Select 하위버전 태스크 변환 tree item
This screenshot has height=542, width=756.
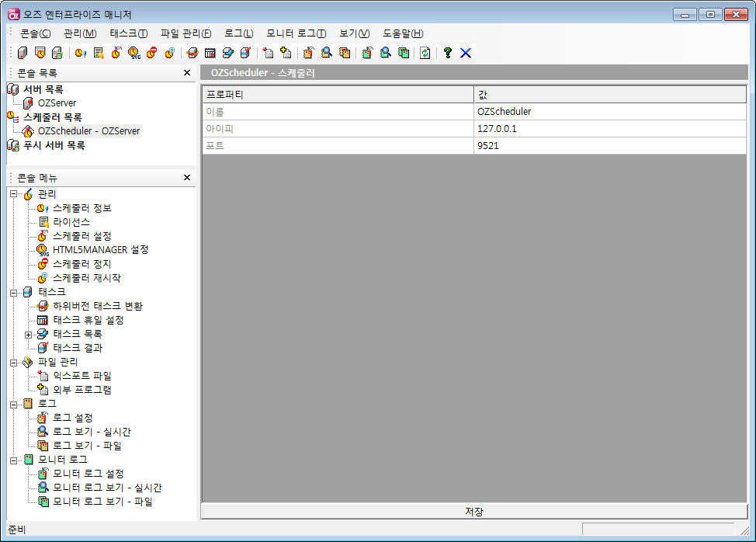click(x=98, y=306)
